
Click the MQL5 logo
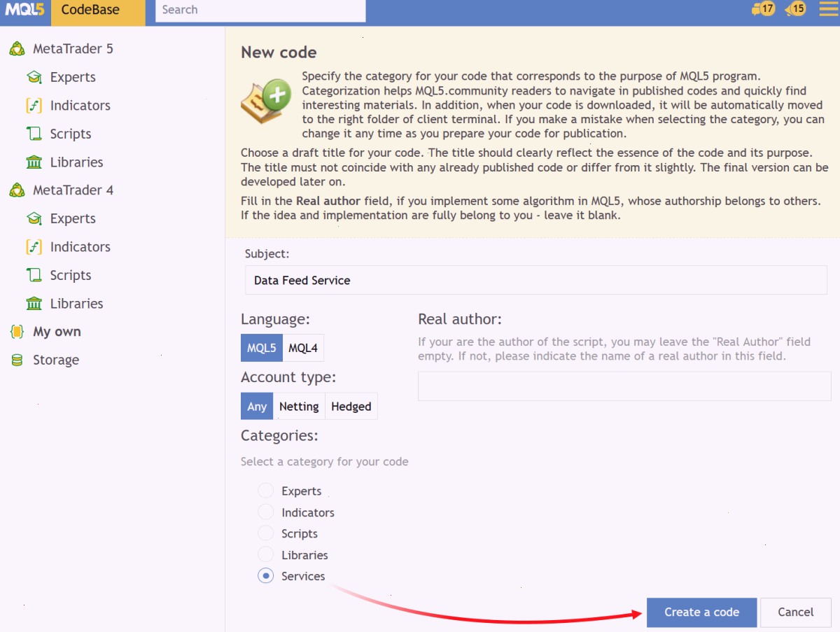coord(25,10)
